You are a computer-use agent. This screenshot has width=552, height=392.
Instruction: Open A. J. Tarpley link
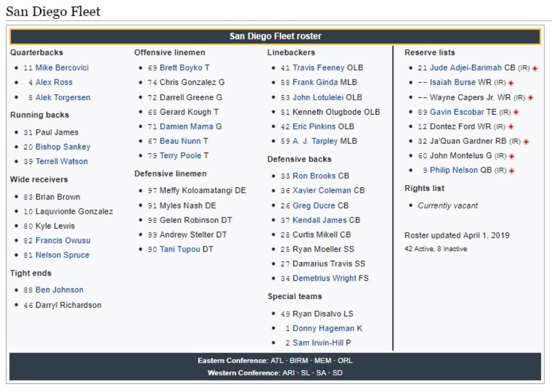click(x=315, y=141)
